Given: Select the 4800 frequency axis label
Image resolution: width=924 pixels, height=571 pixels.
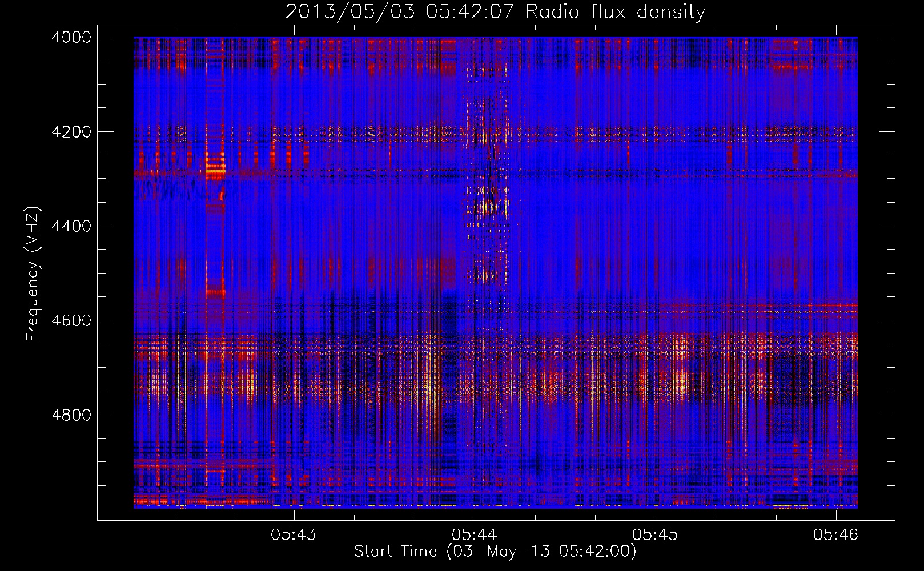Looking at the screenshot, I should click(71, 415).
